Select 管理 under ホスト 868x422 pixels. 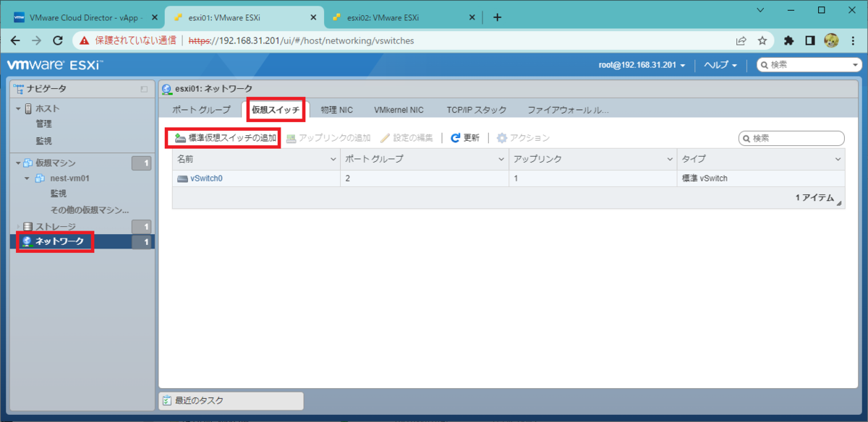pos(44,124)
